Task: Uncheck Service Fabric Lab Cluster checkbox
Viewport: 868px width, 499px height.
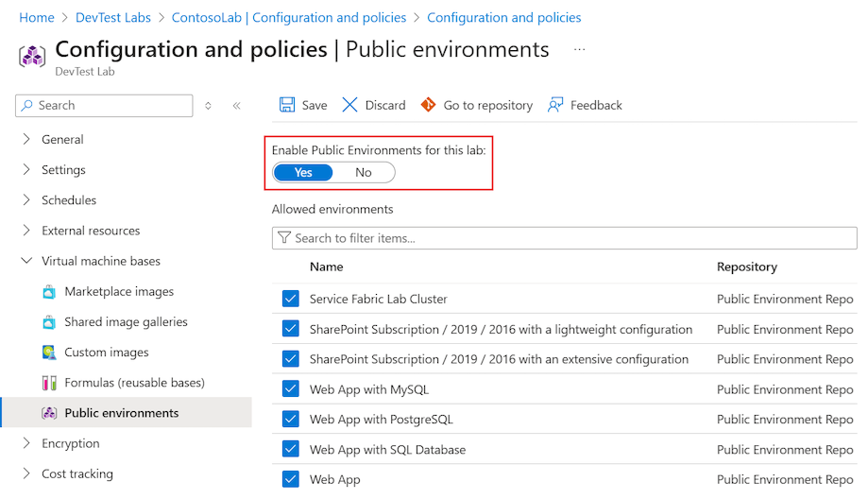Action: pos(290,299)
